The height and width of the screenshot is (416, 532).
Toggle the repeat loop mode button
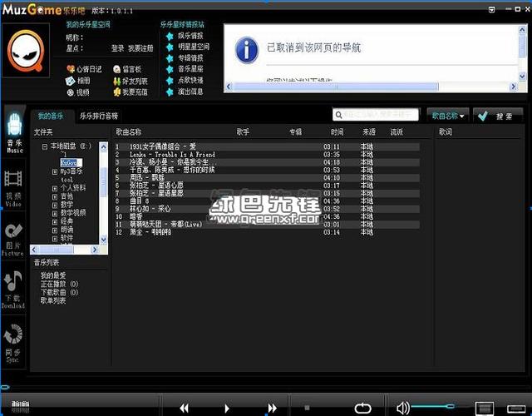[363, 408]
